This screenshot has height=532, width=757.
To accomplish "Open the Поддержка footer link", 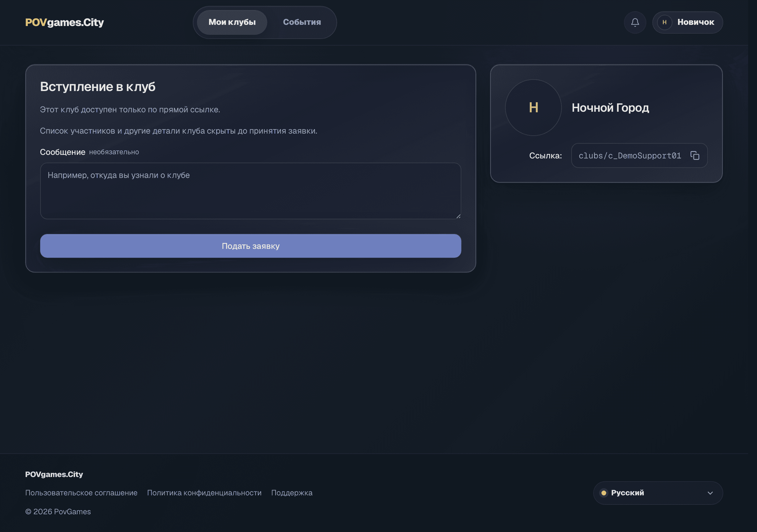I will (292, 493).
